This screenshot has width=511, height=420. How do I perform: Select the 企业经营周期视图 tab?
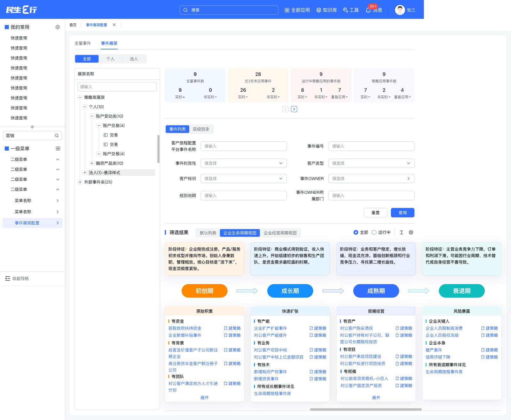(x=280, y=233)
